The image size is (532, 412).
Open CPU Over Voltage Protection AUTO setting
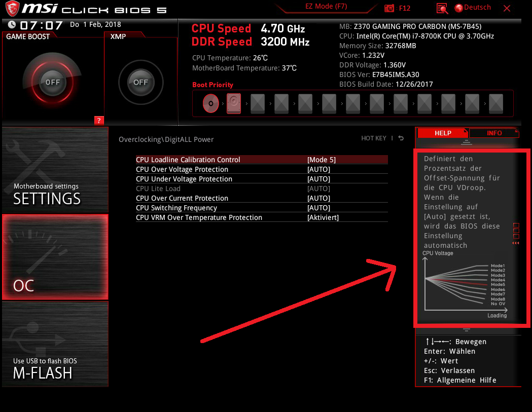tap(318, 169)
